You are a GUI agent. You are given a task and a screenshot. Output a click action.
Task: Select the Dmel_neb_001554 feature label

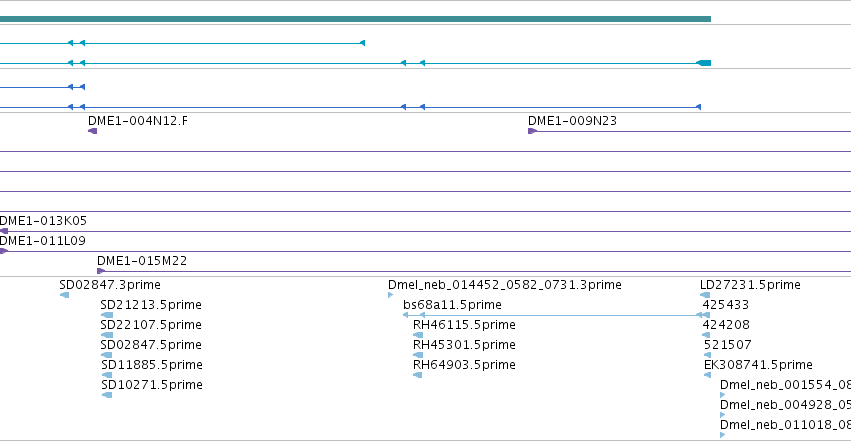785,385
